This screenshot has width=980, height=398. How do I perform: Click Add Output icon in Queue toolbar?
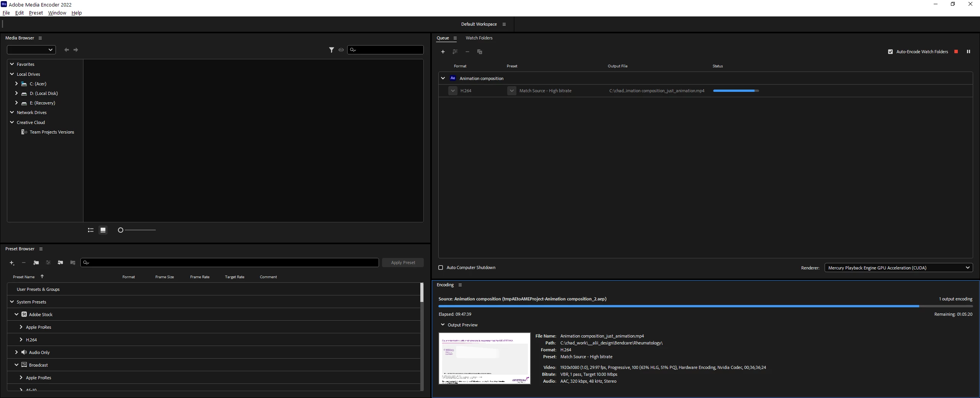[455, 52]
